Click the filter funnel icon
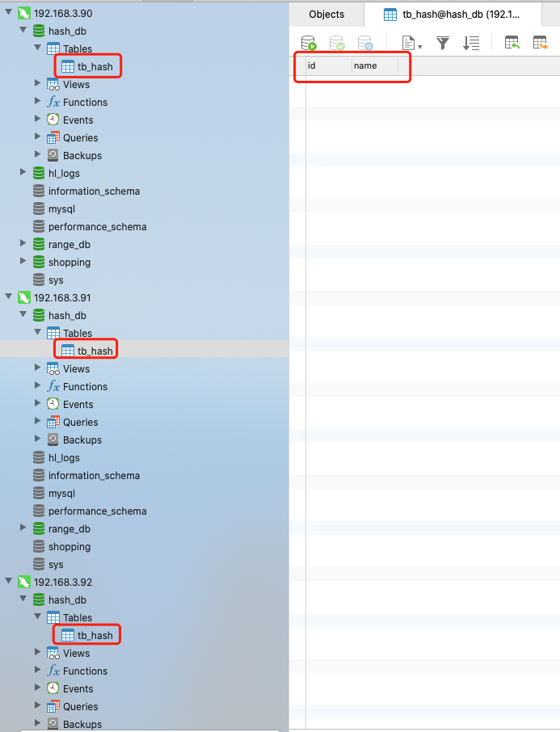 pyautogui.click(x=443, y=43)
